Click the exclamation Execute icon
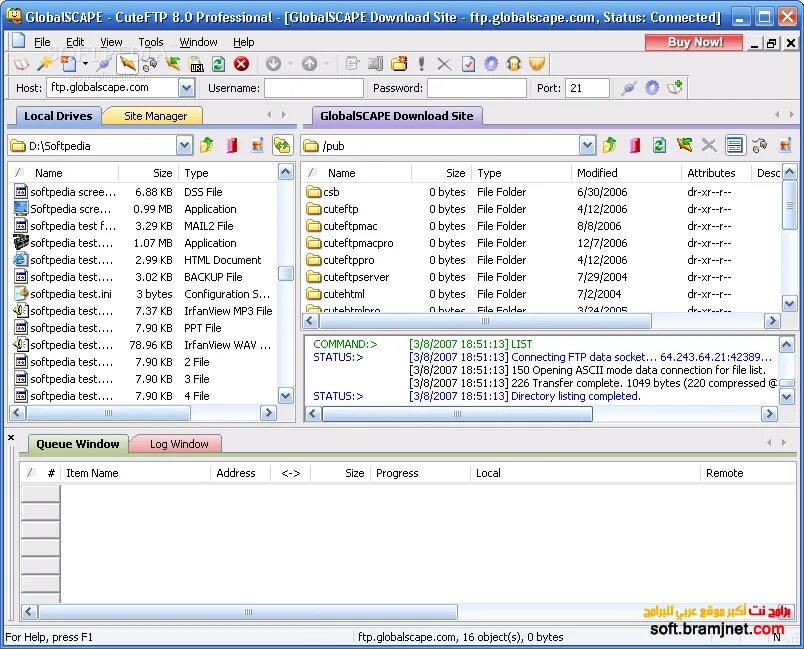Screen dimensions: 804x649 [421, 64]
